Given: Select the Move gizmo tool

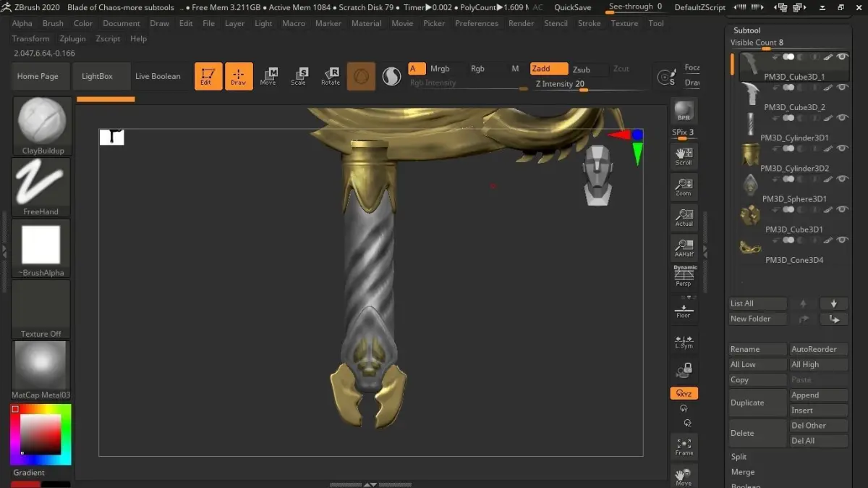Looking at the screenshot, I should 268,76.
